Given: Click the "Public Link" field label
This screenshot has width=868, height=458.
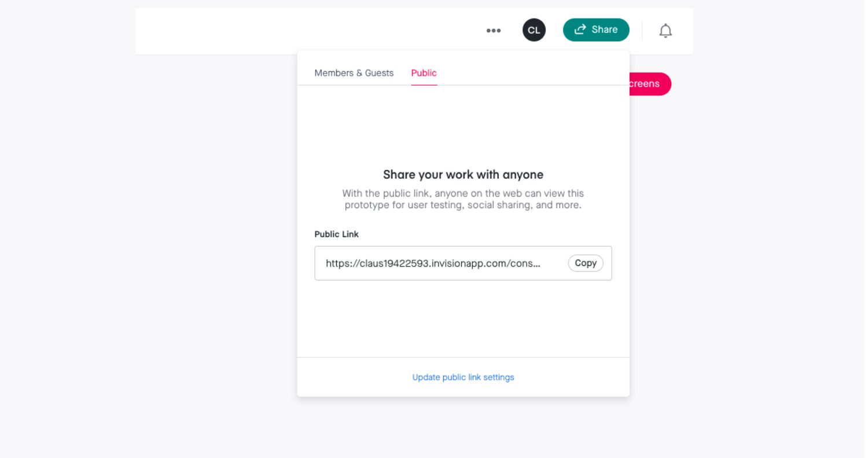Looking at the screenshot, I should pyautogui.click(x=336, y=234).
